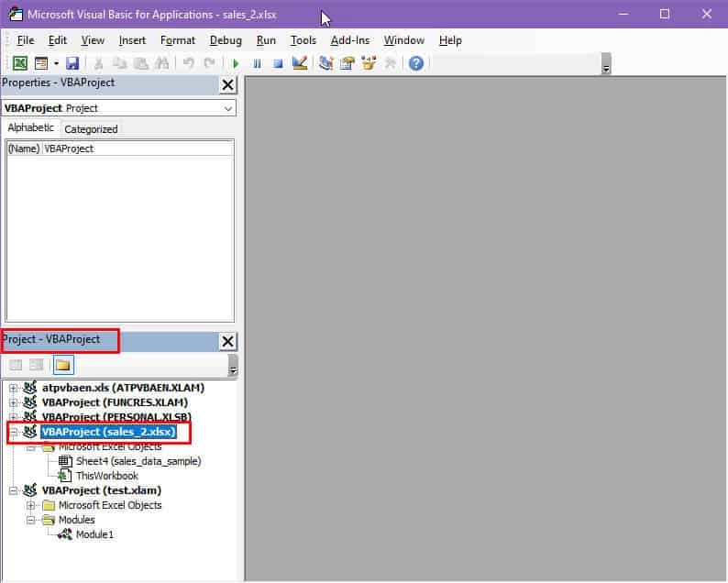Viewport: 728px width, 583px height.
Task: Expand Microsoft Excel Objects under test.xlam
Action: click(x=30, y=505)
